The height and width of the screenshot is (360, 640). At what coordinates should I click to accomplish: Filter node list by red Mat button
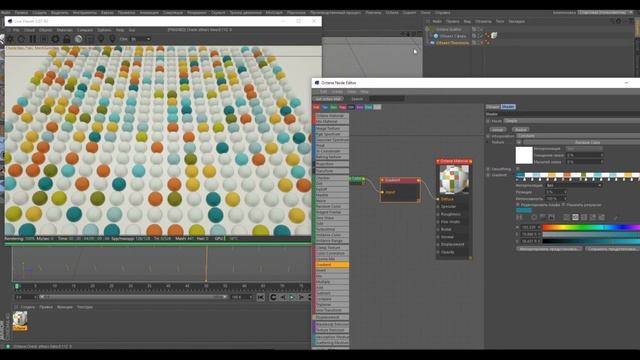pyautogui.click(x=316, y=107)
